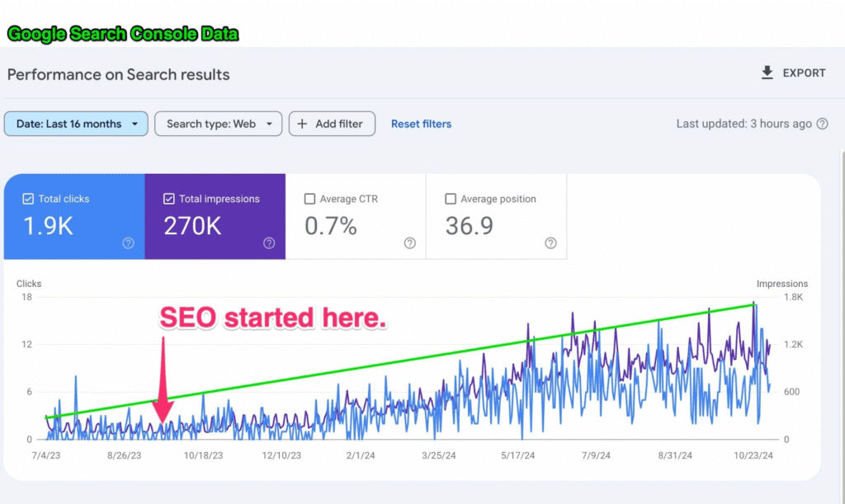Uncheck the Total impressions checkbox

pyautogui.click(x=169, y=199)
